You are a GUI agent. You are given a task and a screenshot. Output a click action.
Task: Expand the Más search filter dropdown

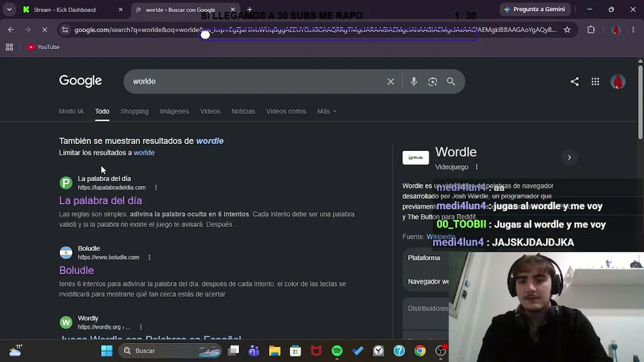327,111
